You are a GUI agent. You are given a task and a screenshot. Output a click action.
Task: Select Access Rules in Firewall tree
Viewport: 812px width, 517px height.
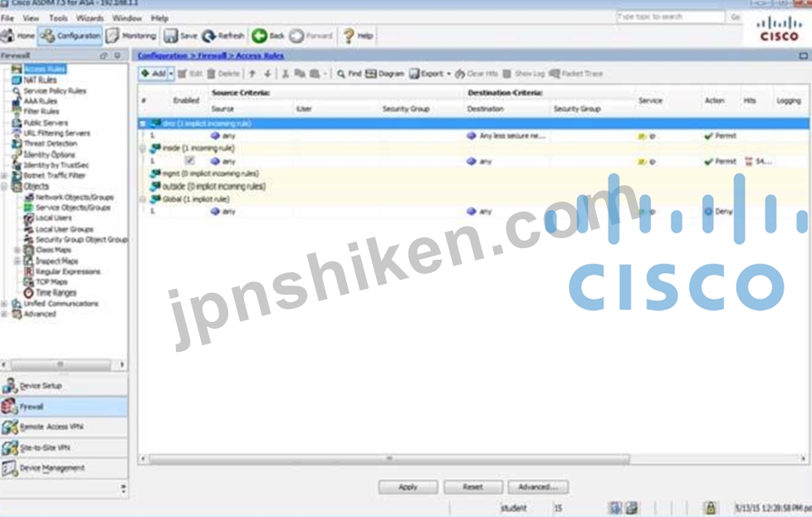pos(45,69)
